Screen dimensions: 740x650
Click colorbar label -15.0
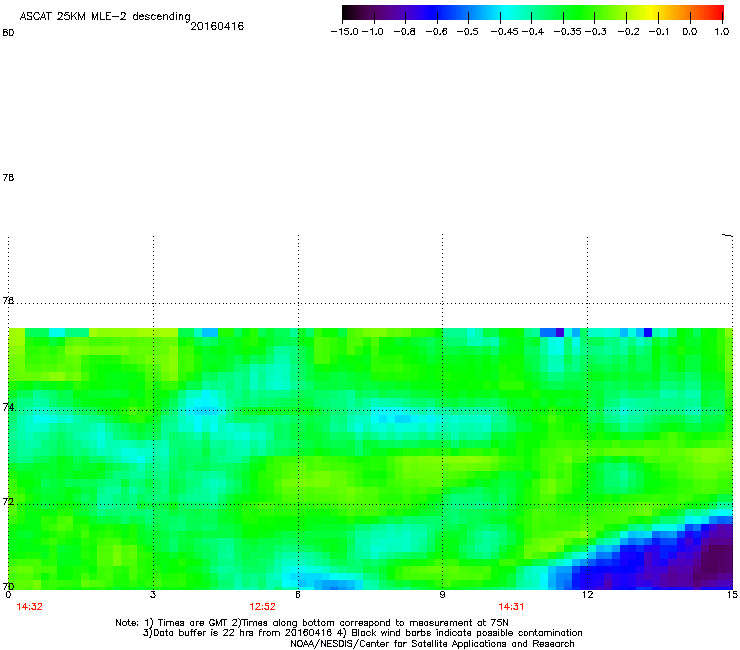pos(345,32)
